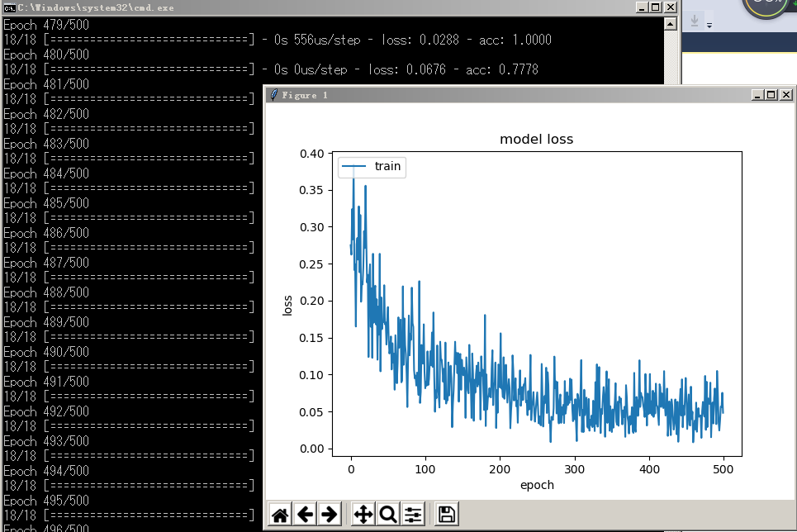Open the configure subplots sliders dialog
Viewport: 797px width, 532px height.
(x=413, y=515)
